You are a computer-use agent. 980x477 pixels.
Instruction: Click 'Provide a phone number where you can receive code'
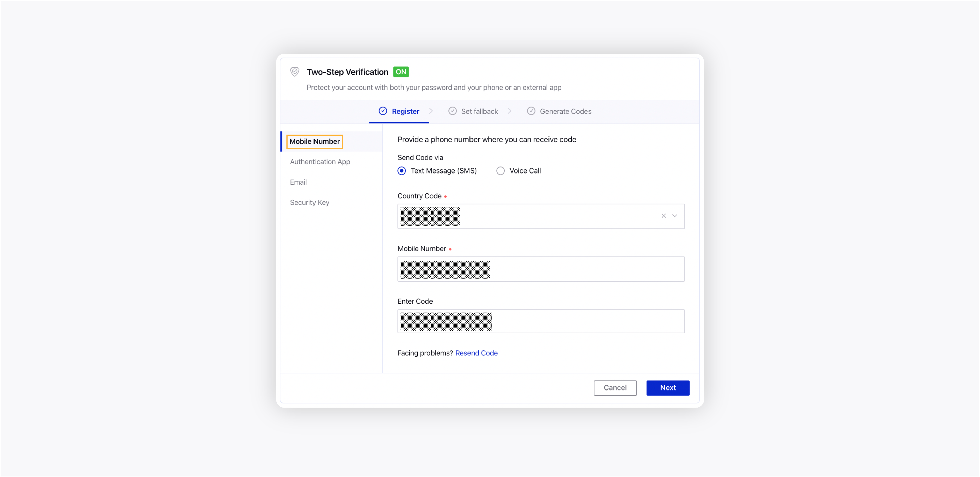(487, 140)
